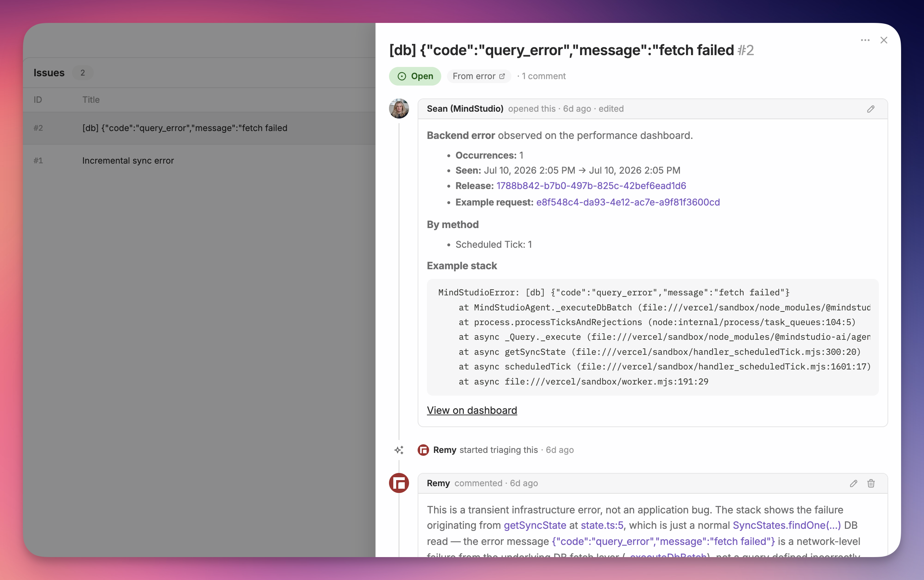This screenshot has height=580, width=924.
Task: Click the sparkle triage icon
Action: 399,450
